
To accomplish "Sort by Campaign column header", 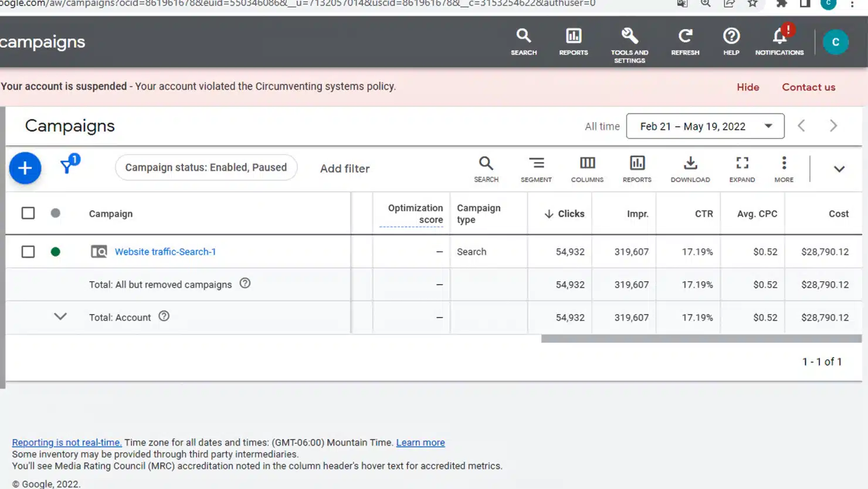I will coord(111,214).
